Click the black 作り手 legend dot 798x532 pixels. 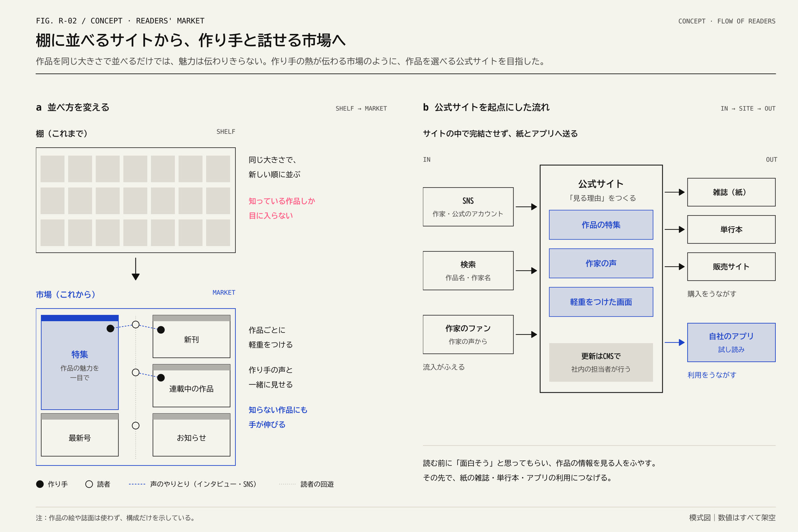40,484
